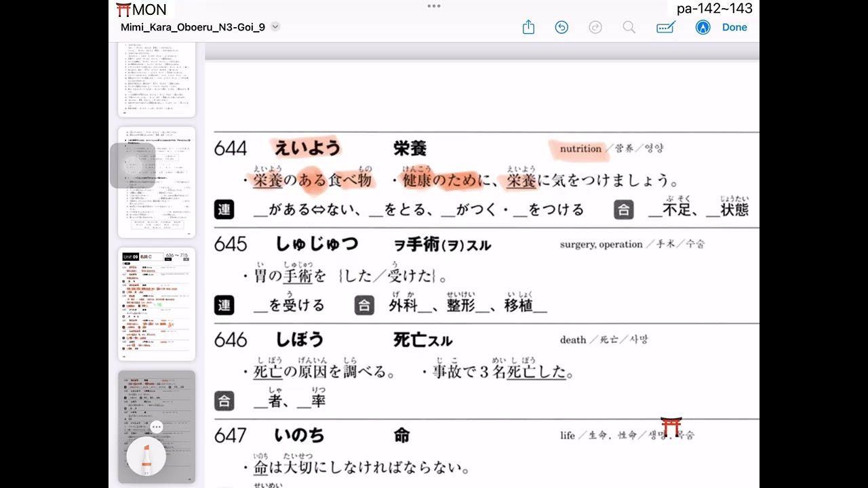The width and height of the screenshot is (868, 488).
Task: Tap the example 事故で３名死亡した
Action: coord(503,371)
